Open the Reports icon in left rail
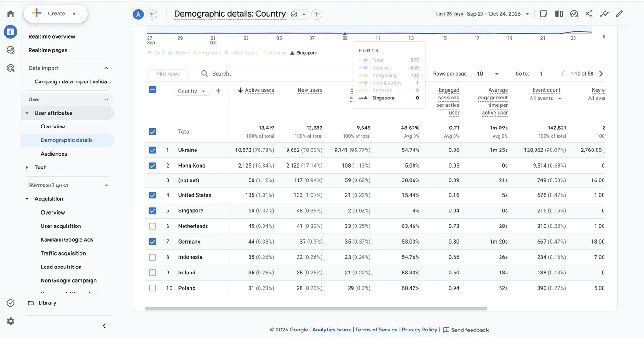Image resolution: width=644 pixels, height=337 pixels. tap(10, 32)
